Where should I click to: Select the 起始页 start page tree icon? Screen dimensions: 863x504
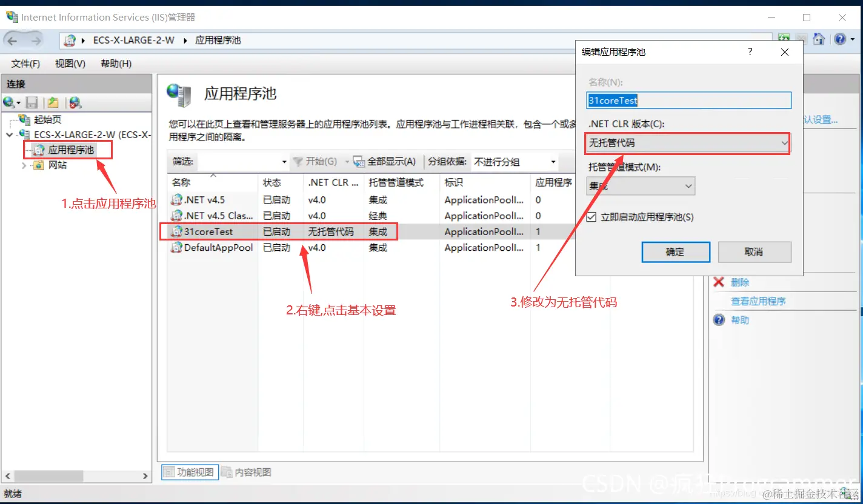pos(25,119)
